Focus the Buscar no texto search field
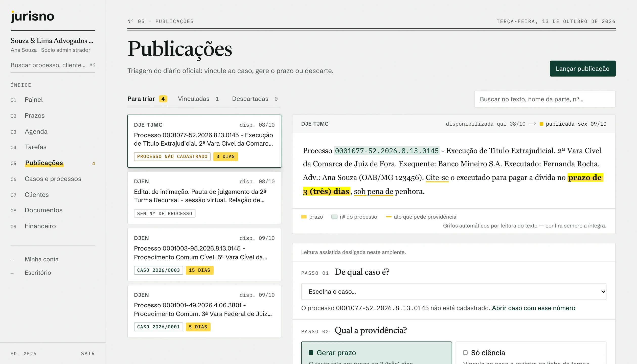Image resolution: width=637 pixels, height=364 pixels. click(x=545, y=99)
